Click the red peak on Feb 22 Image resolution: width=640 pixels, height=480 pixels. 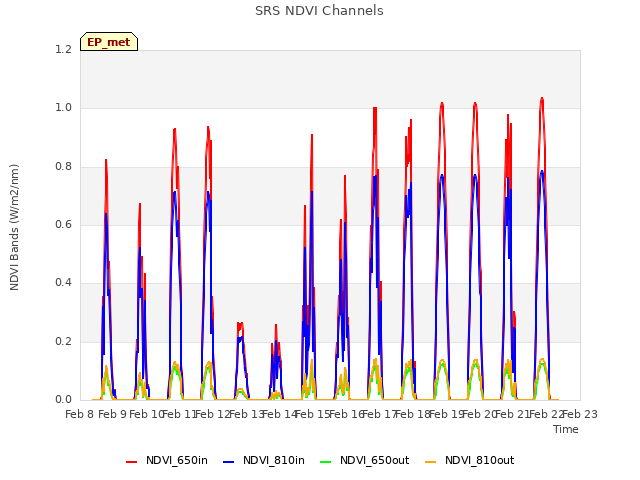point(542,98)
